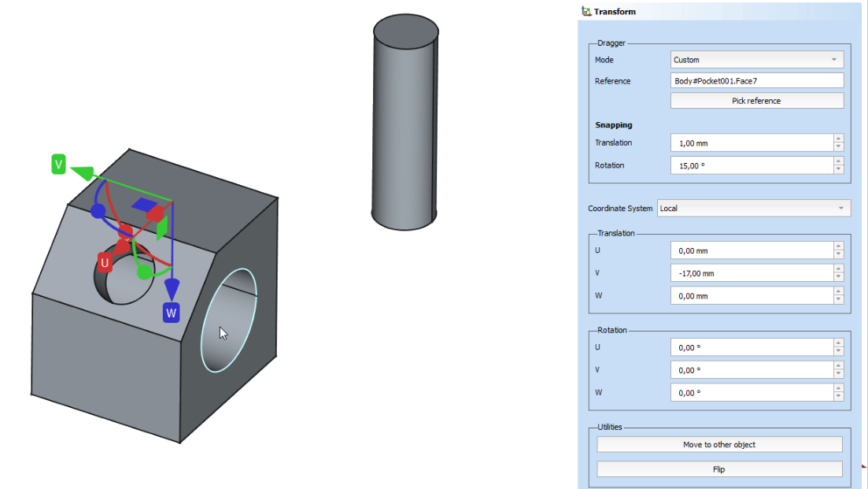Click the green V translation arrowhead

pos(83,172)
